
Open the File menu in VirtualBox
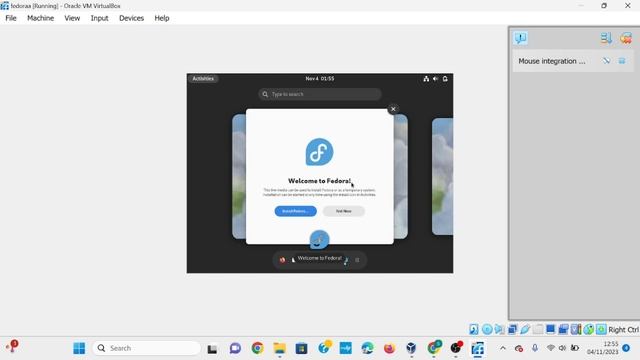coord(11,18)
